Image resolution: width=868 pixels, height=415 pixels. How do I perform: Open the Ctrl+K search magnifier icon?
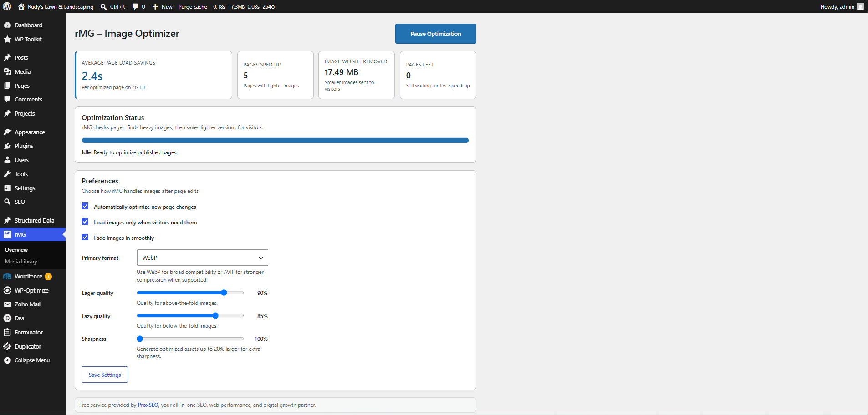click(x=104, y=6)
